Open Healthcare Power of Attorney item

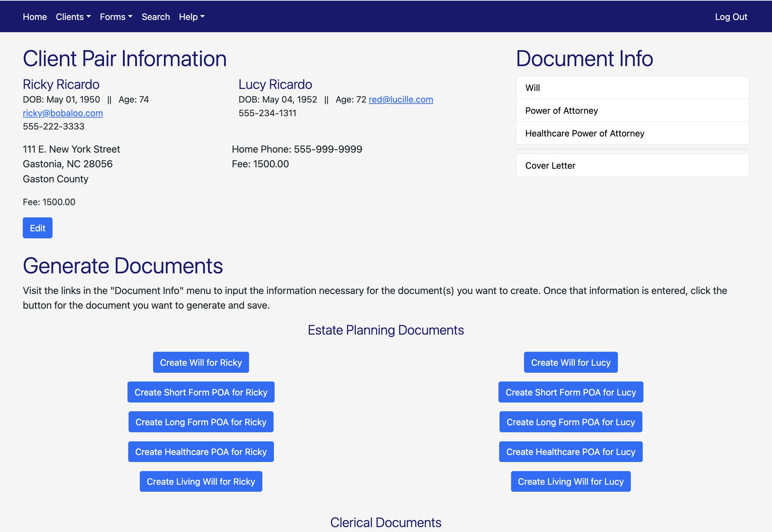[632, 133]
